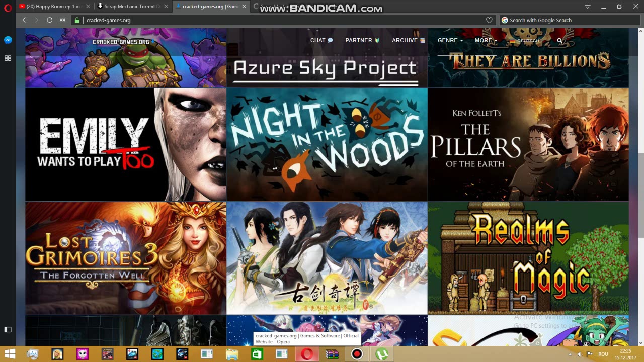The width and height of the screenshot is (644, 362).
Task: Click the page vertical scrollbar thumb
Action: click(x=640, y=195)
